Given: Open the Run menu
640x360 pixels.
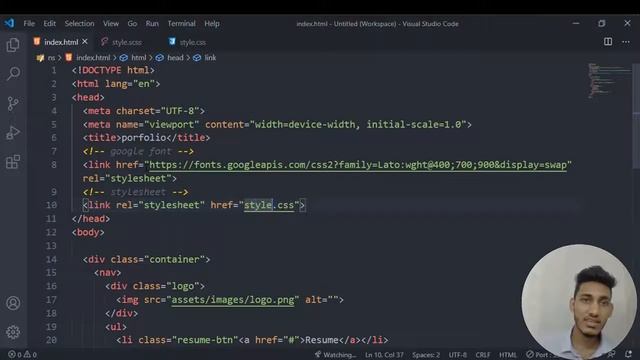Looking at the screenshot, I should tap(152, 24).
